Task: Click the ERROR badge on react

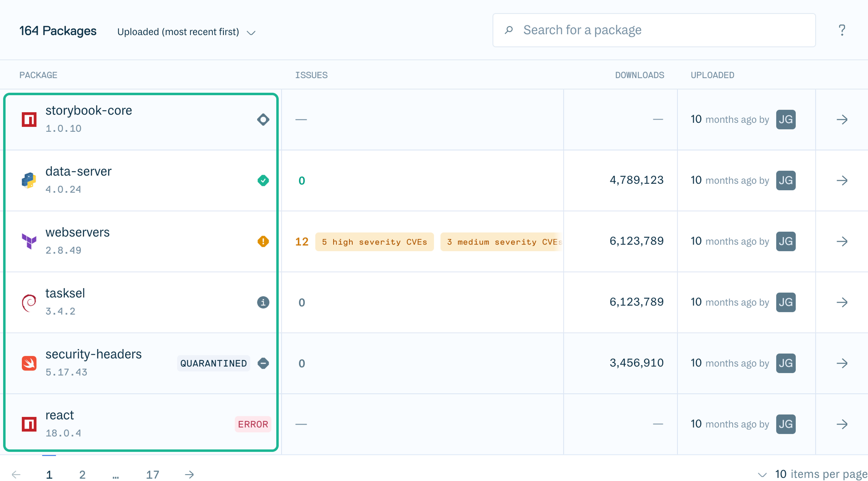Action: click(x=253, y=425)
